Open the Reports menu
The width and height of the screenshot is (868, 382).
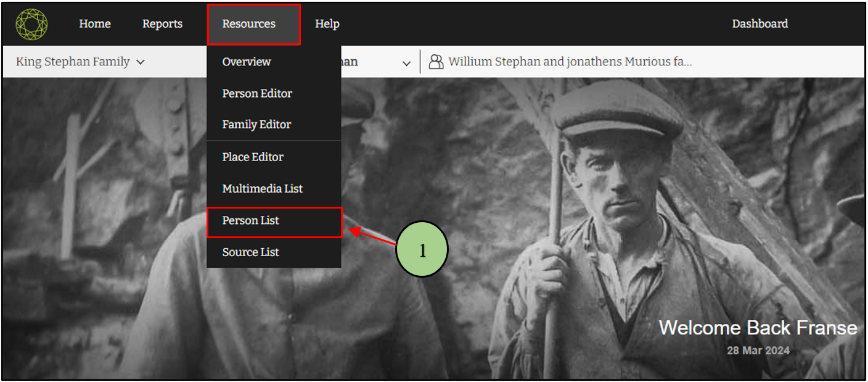(x=162, y=24)
